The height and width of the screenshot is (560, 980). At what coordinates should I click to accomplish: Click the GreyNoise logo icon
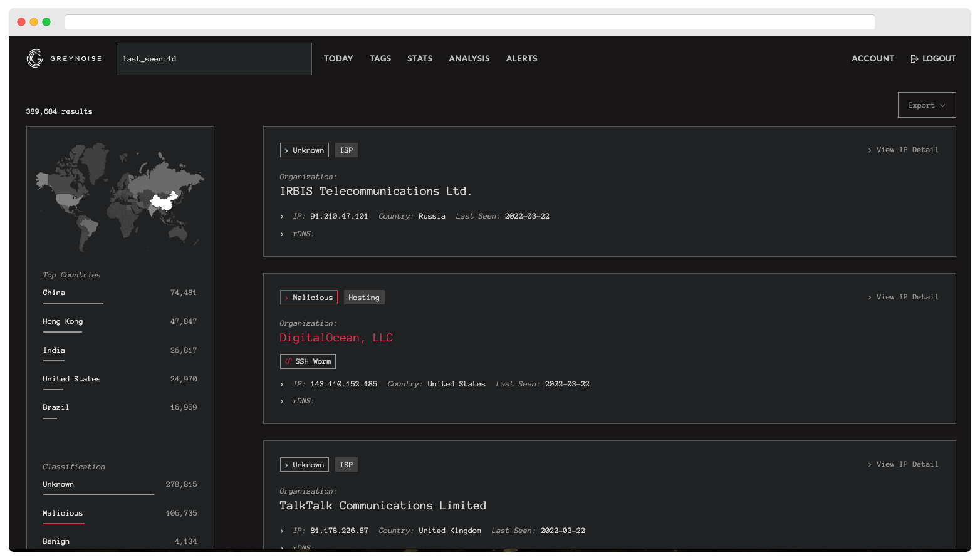click(x=35, y=58)
